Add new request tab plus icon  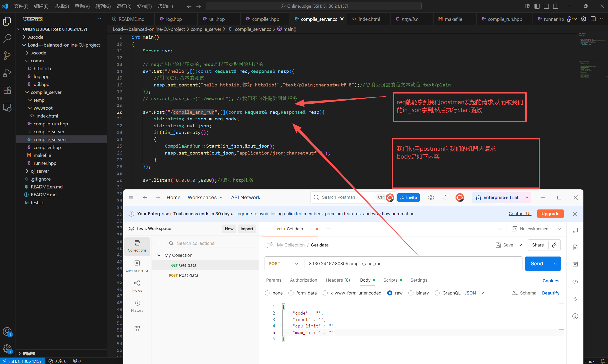tap(328, 229)
